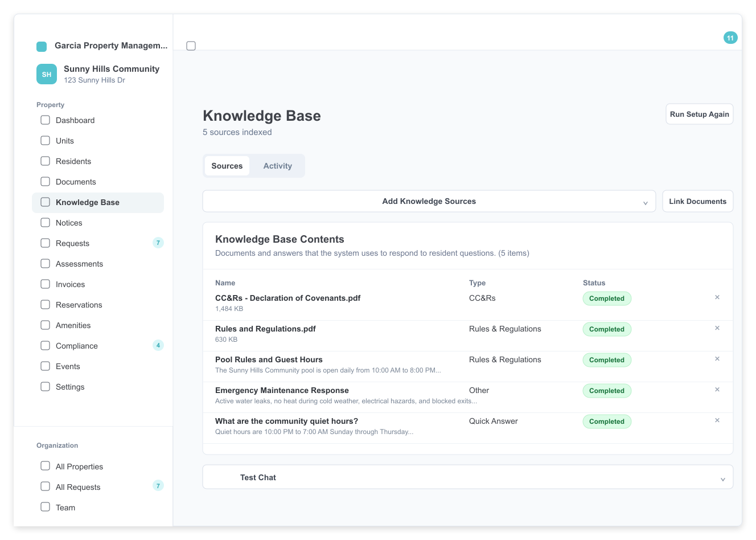This screenshot has height=540, width=756.
Task: Open Garcia Property Management organization switcher
Action: point(111,46)
